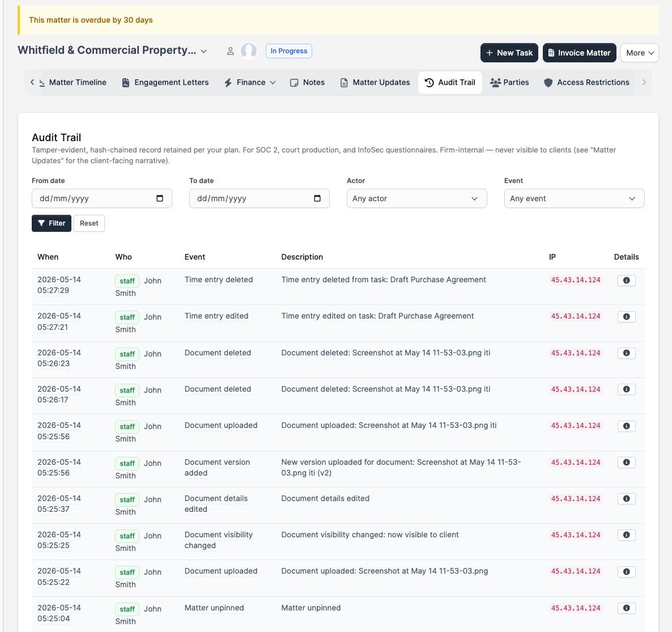Screen dimensions: 672x632
Task: Click the assignee person icon beside avatar
Action: (x=230, y=51)
